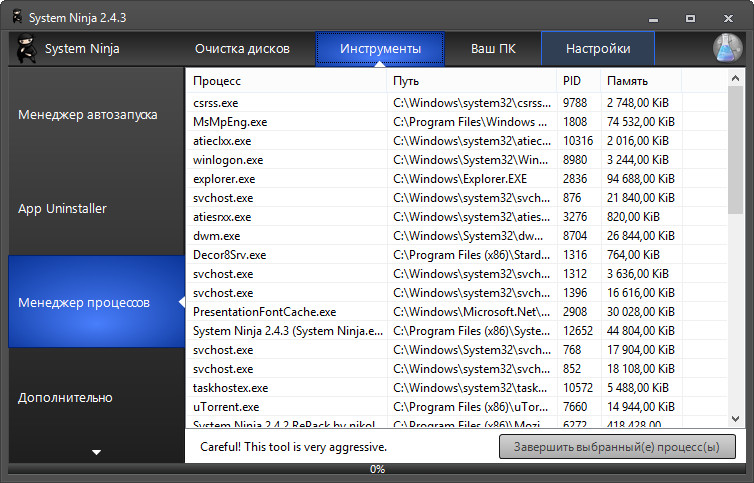Select the dwm.exe process
754x483 pixels.
coord(456,236)
